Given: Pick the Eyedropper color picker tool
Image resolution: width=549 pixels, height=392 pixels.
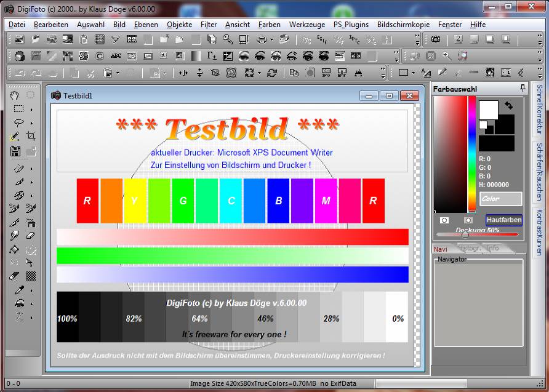Looking at the screenshot, I should [x=19, y=290].
